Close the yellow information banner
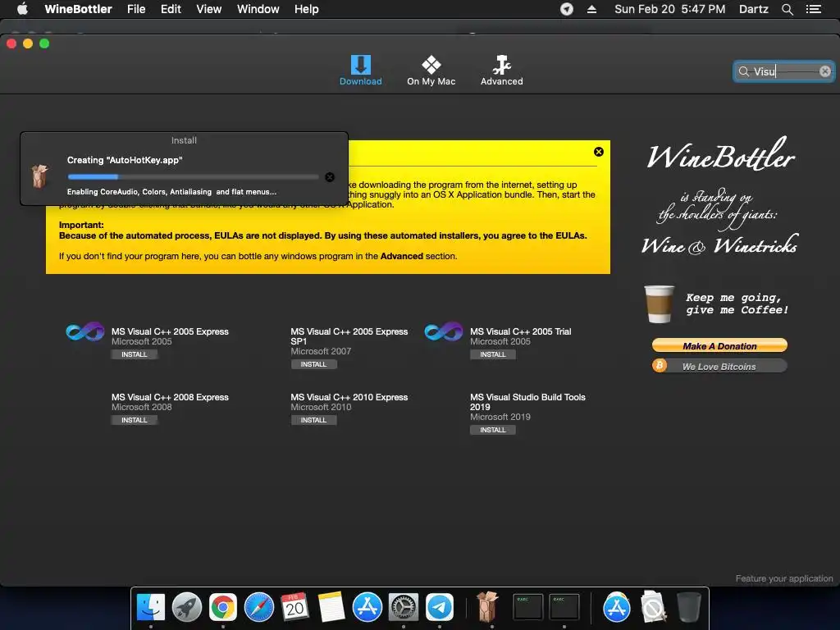This screenshot has width=840, height=630. [x=599, y=152]
